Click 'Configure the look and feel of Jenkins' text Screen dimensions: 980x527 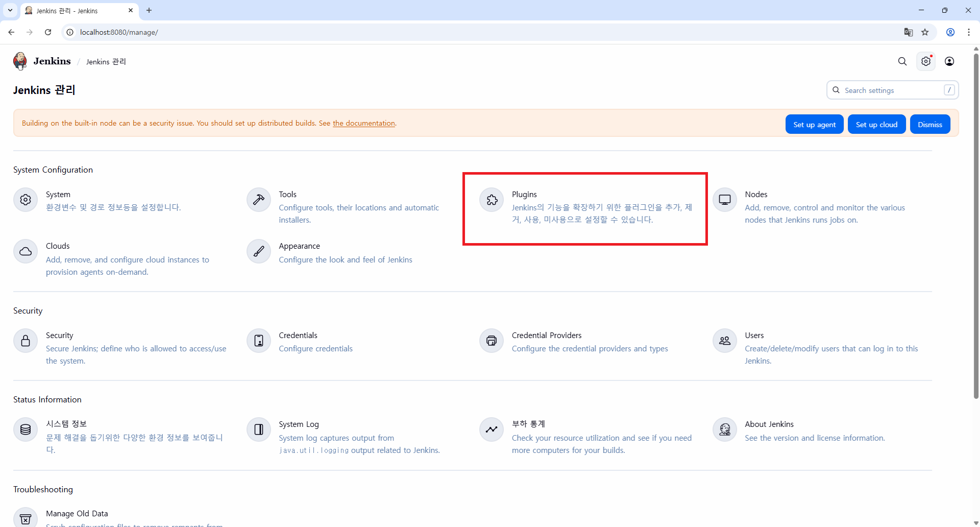(x=346, y=260)
